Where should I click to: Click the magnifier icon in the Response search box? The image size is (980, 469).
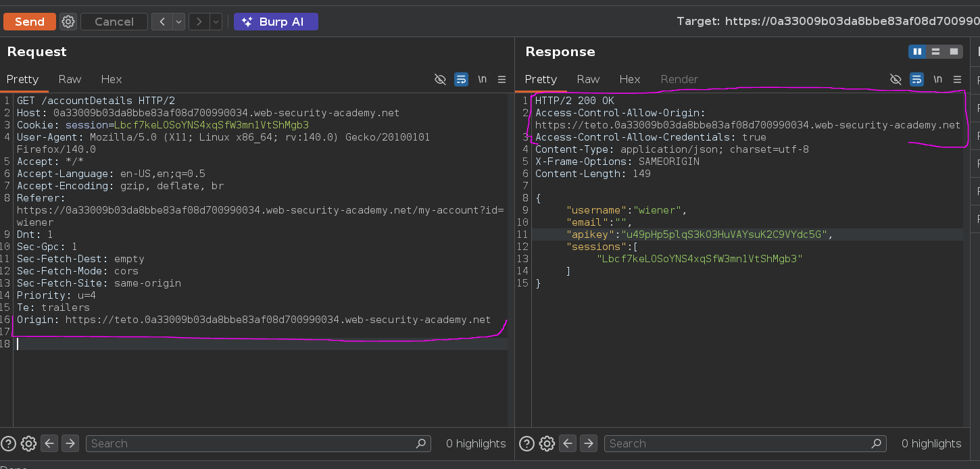click(x=877, y=443)
